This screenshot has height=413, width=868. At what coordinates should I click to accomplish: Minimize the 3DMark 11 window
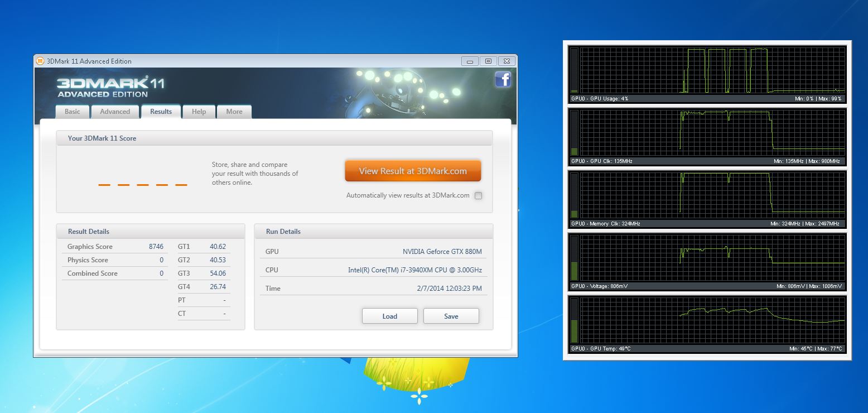(x=470, y=61)
